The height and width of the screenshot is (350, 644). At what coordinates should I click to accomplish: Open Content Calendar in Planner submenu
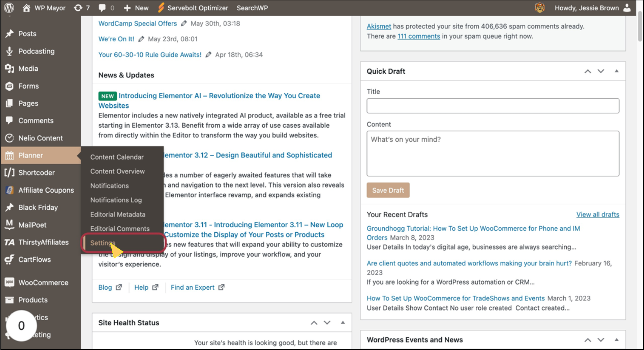(117, 157)
